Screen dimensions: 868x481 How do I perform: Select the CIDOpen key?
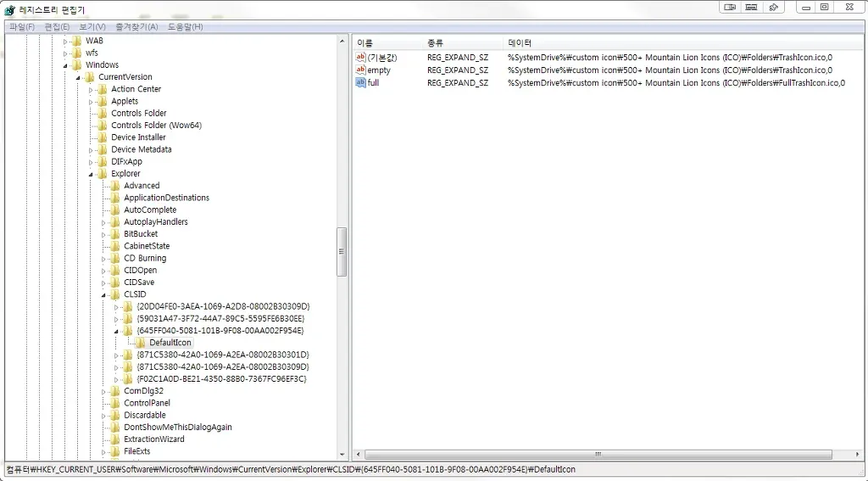[x=140, y=271]
